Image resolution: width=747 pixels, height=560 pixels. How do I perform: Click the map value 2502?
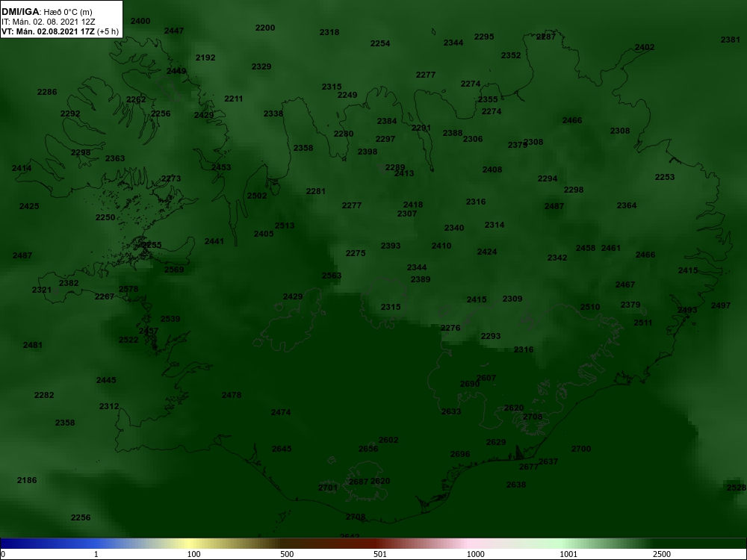click(257, 195)
